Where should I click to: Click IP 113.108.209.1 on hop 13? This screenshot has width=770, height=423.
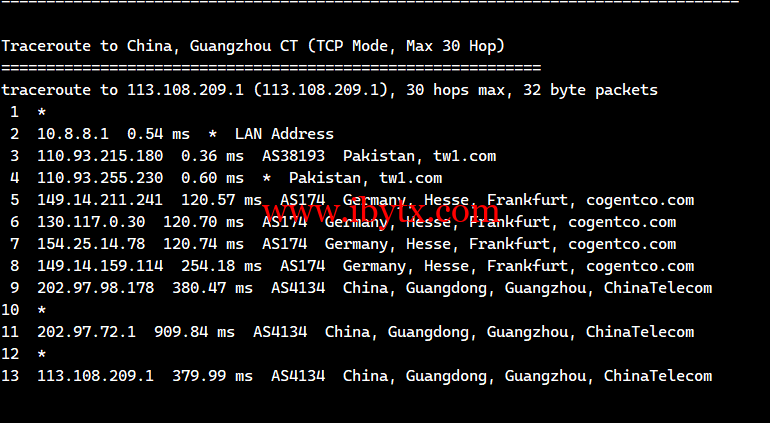[95, 376]
